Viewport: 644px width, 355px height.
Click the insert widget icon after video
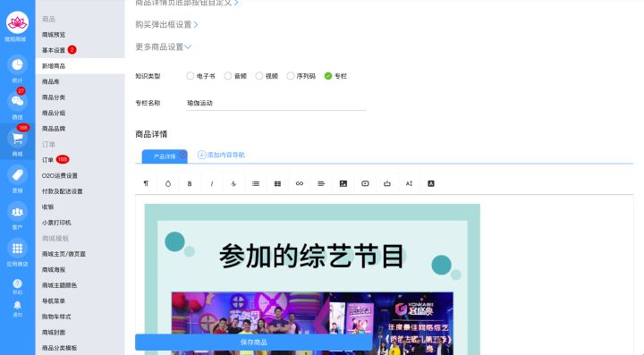(x=387, y=183)
